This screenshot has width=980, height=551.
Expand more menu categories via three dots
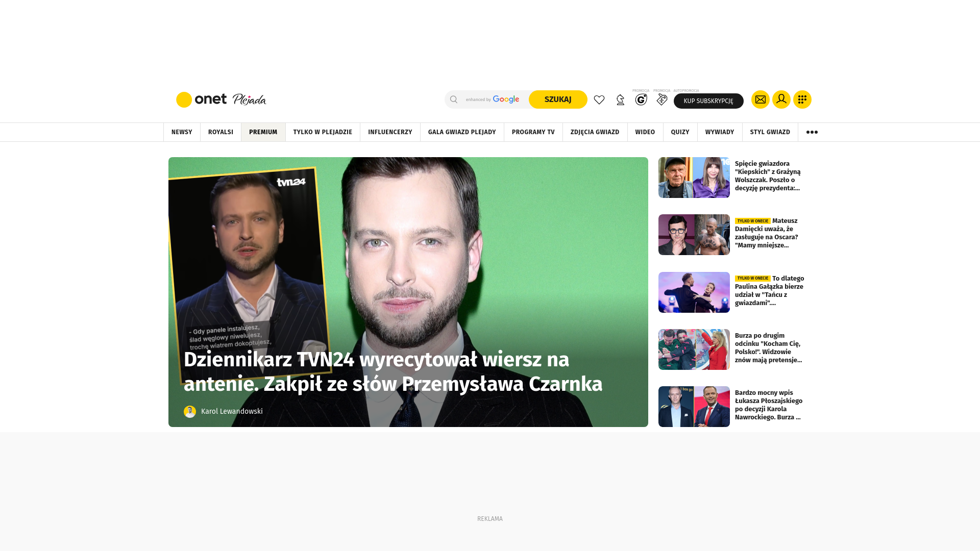(812, 132)
